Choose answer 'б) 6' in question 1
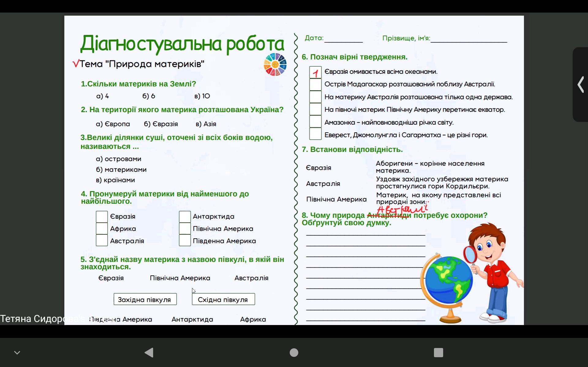The image size is (588, 367). (149, 96)
